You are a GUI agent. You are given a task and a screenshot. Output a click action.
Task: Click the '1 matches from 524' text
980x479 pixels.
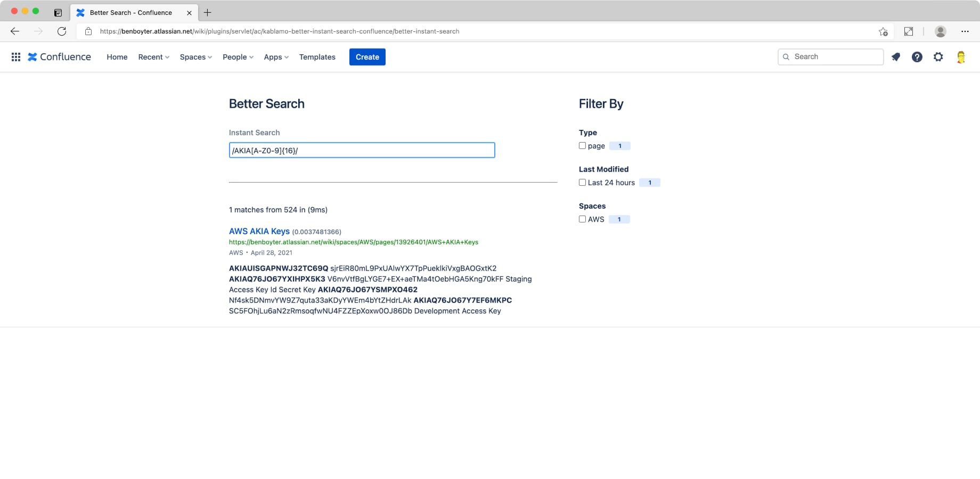point(278,210)
